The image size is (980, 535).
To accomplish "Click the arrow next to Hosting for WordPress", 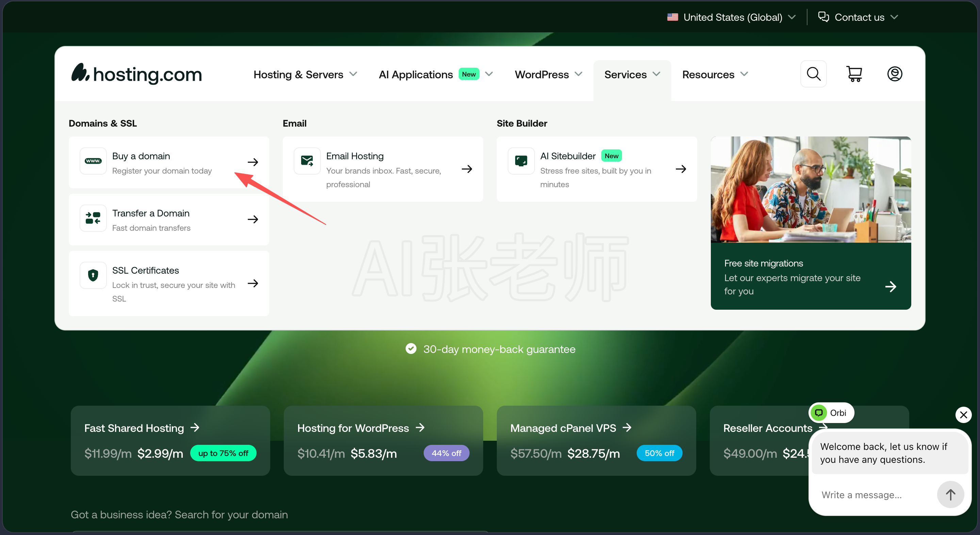I will tap(420, 428).
